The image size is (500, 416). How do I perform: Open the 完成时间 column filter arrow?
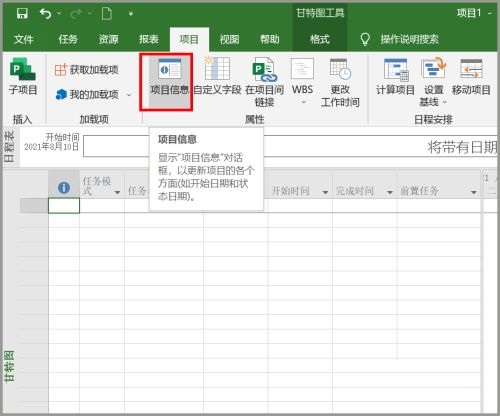[390, 192]
